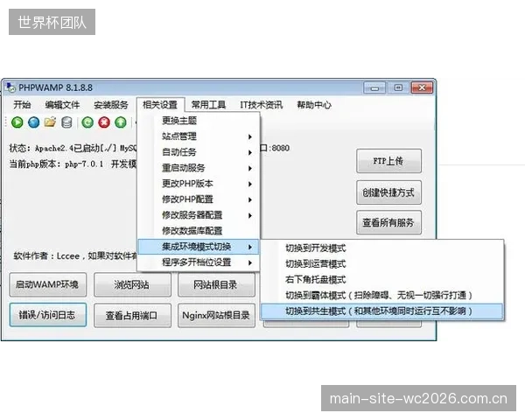Choose 切换到共生模式 option
525x420 pixels.
point(382,311)
